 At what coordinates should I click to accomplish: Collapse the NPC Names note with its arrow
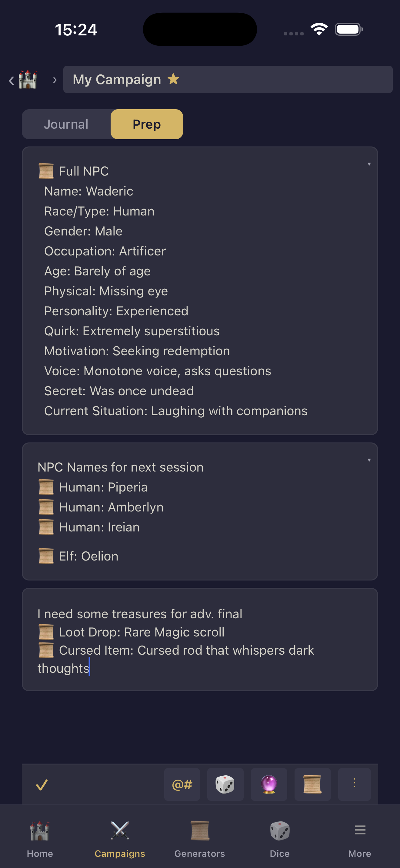tap(369, 460)
